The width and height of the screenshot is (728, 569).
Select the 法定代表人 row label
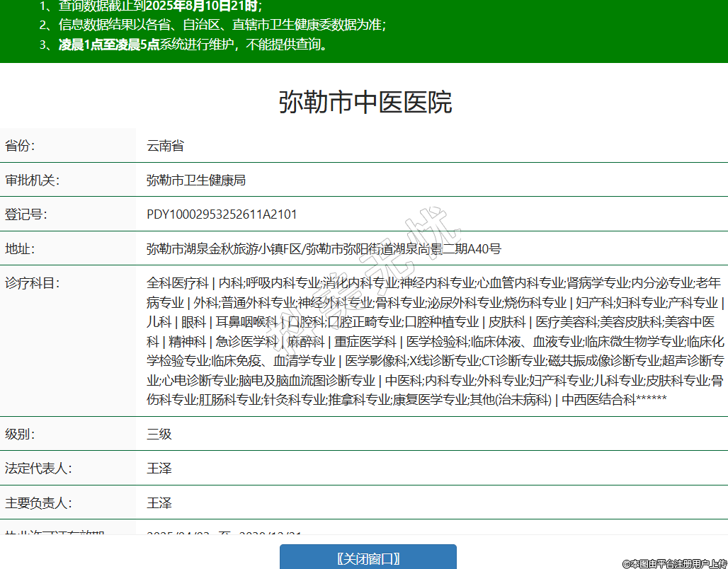[38, 469]
